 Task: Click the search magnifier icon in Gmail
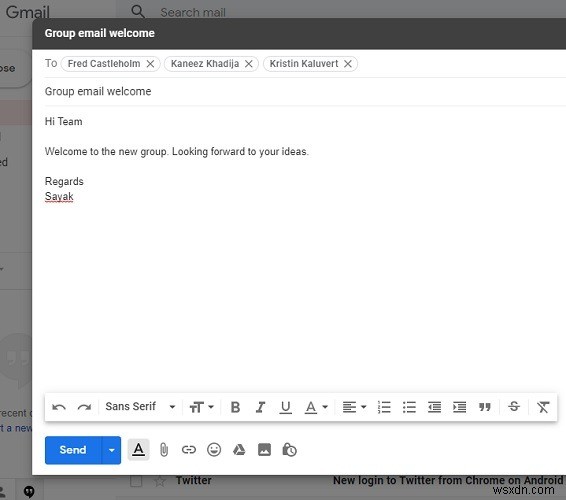coord(138,12)
